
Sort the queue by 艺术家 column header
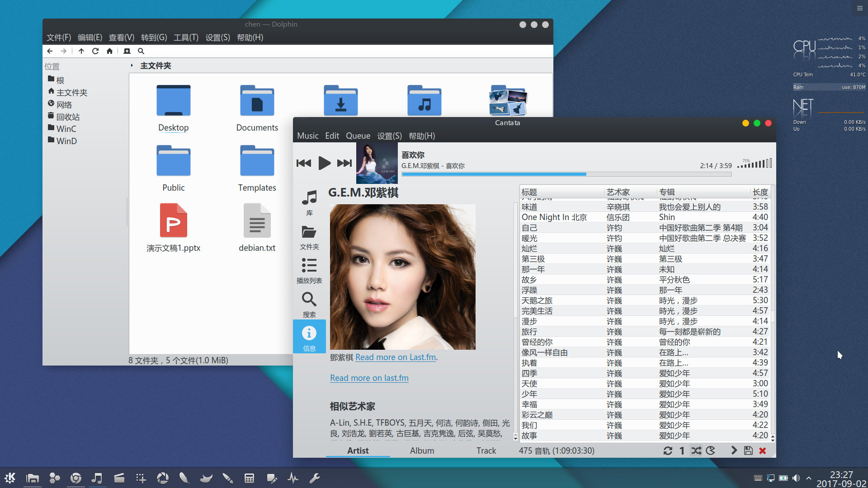[x=631, y=192]
